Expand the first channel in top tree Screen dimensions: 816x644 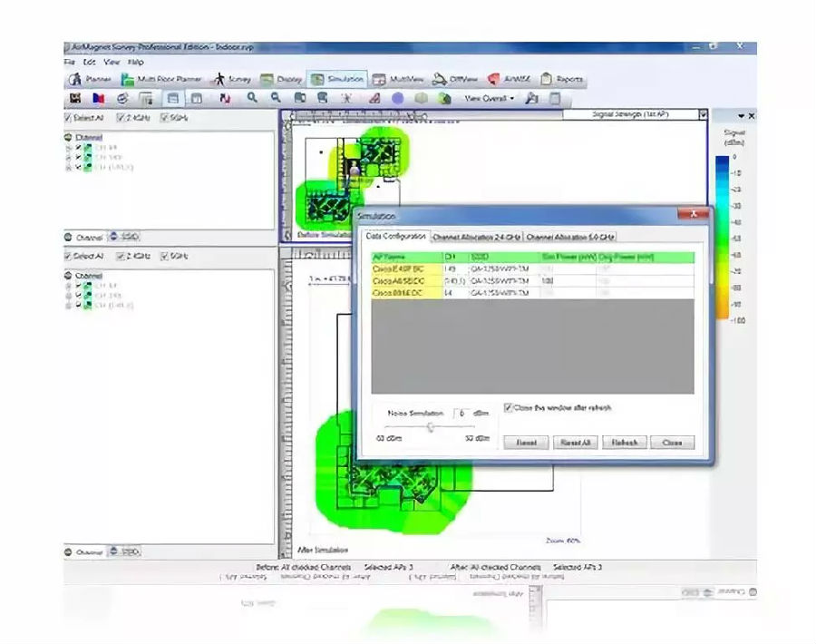point(69,147)
